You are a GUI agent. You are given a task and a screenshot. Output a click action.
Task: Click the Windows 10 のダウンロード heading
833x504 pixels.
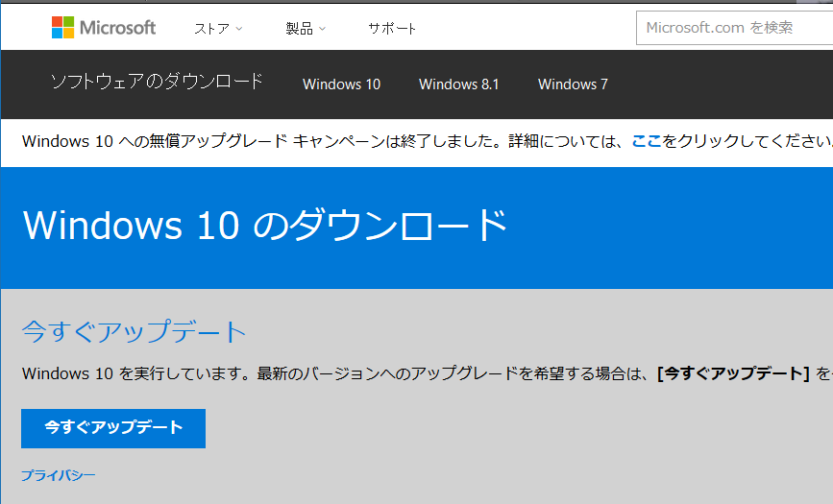[x=265, y=226]
